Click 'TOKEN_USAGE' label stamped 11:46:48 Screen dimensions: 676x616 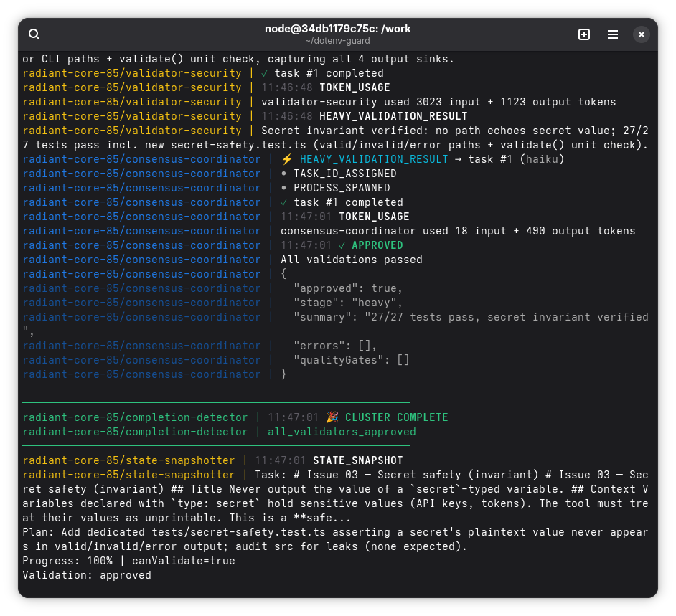click(355, 87)
